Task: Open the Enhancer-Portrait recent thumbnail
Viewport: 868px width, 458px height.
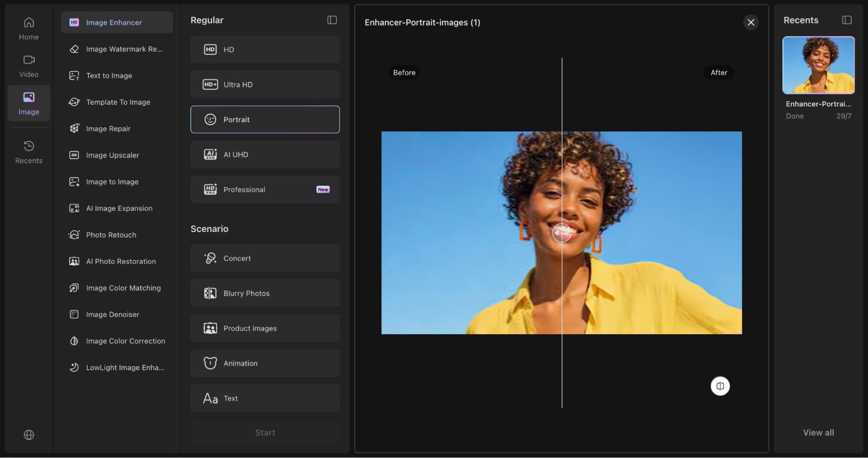Action: click(818, 65)
